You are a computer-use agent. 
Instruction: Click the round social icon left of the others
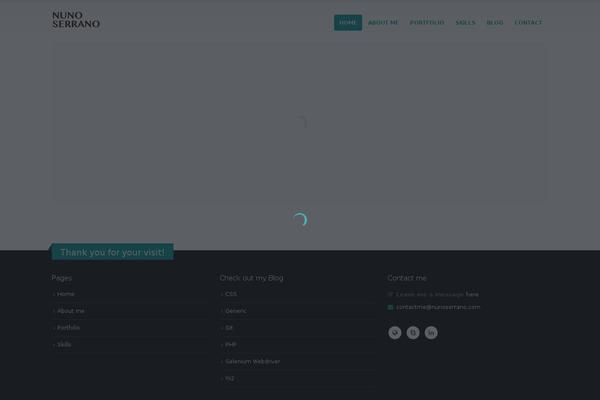[395, 333]
